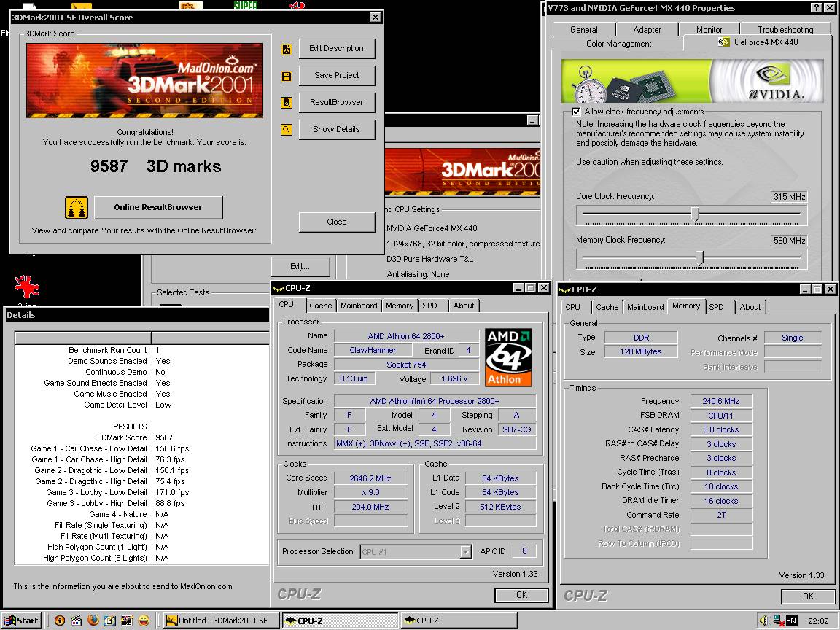840x630 pixels.
Task: Open the Adapter tab in NVIDIA properties
Action: 647,30
